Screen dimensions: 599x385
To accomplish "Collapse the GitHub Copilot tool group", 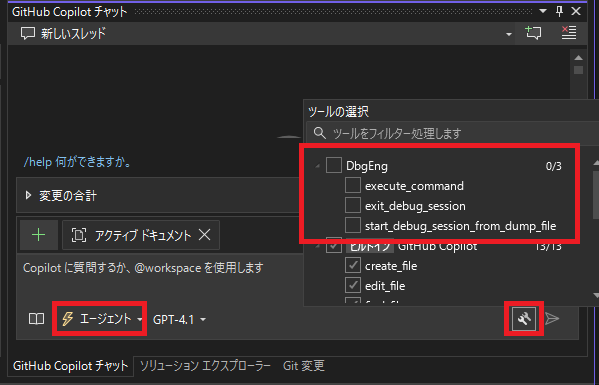I will [x=317, y=247].
